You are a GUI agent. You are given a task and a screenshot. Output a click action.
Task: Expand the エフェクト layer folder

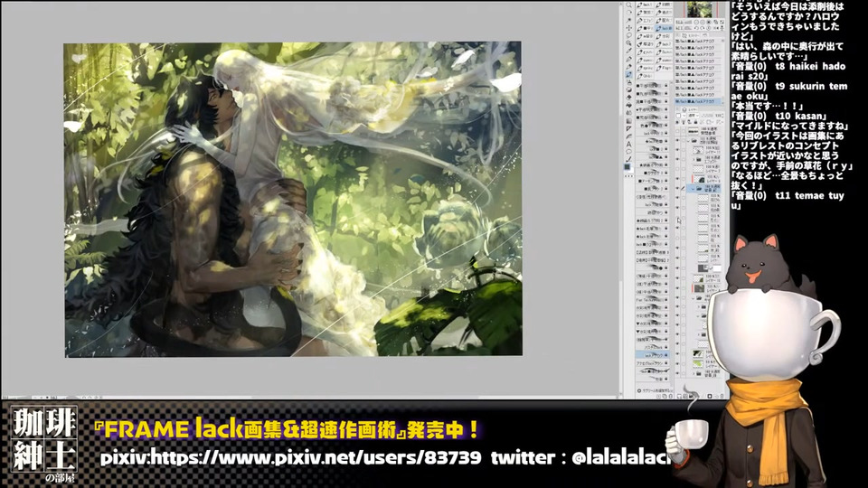[x=693, y=159]
